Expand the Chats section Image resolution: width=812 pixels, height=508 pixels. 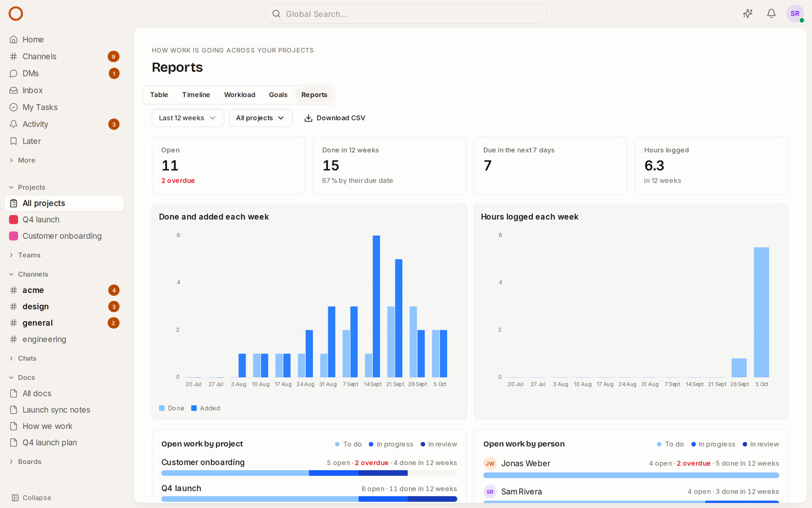pos(23,358)
